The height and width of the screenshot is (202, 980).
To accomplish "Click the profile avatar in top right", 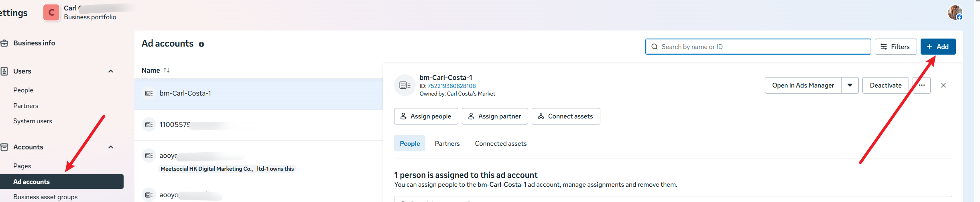I will click(x=955, y=12).
